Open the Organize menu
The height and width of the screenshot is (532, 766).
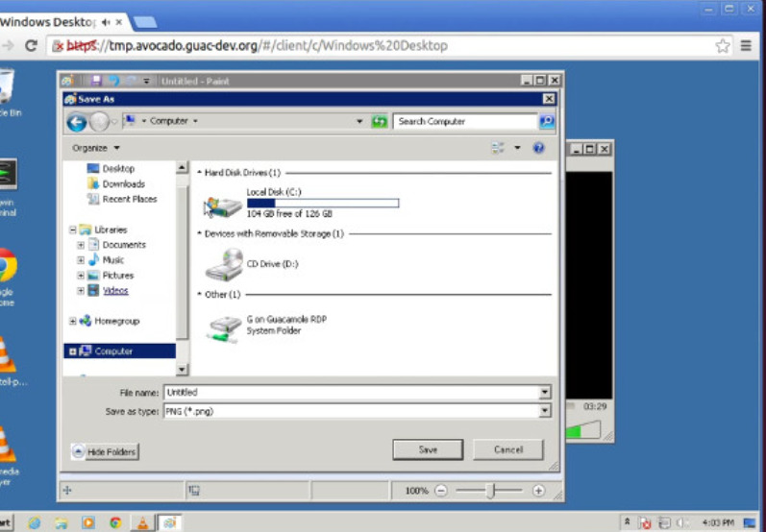click(x=96, y=148)
